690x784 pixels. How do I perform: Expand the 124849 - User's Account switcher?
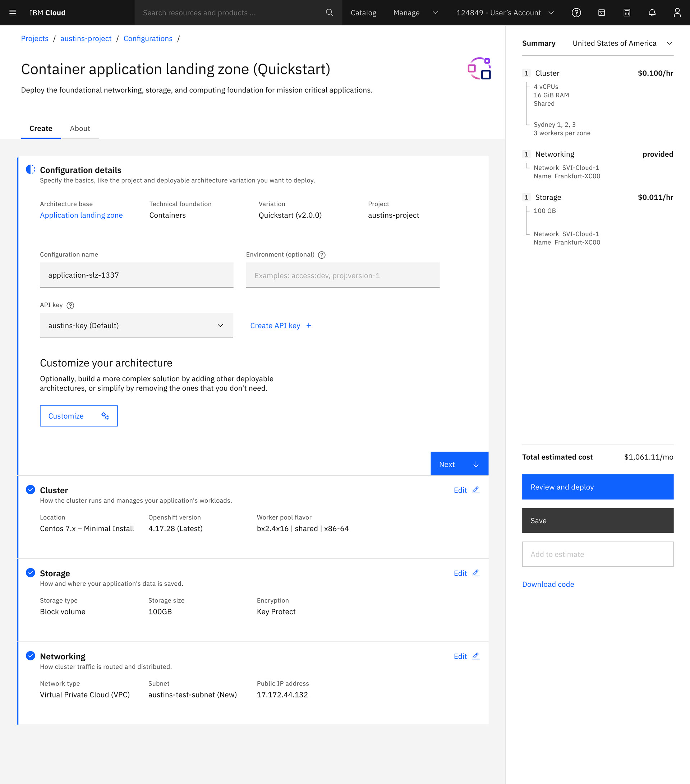pyautogui.click(x=505, y=13)
